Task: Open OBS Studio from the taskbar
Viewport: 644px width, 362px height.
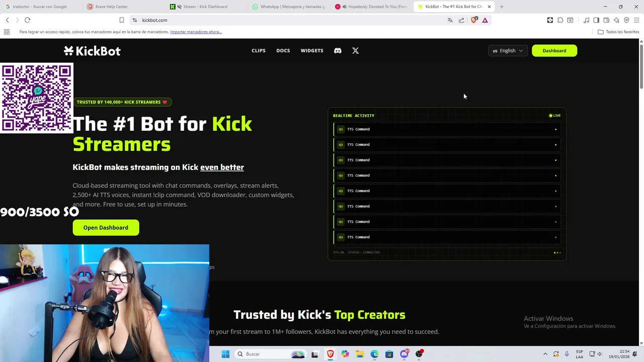Action: (x=419, y=354)
